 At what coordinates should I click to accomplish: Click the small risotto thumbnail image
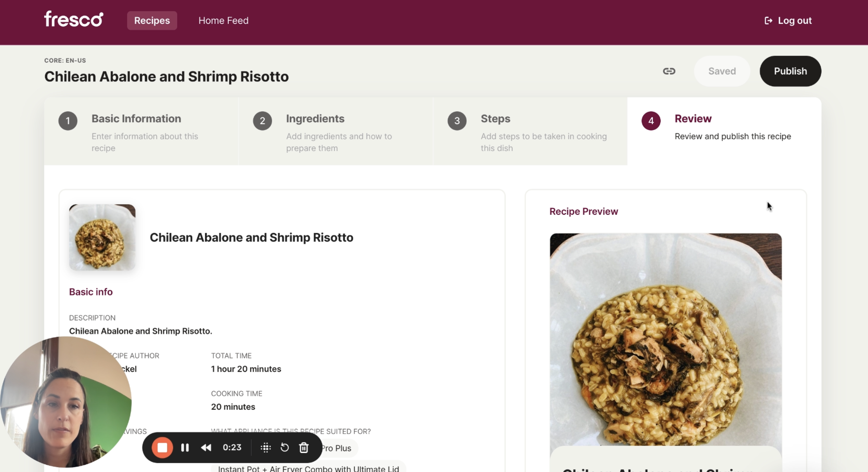click(x=102, y=237)
